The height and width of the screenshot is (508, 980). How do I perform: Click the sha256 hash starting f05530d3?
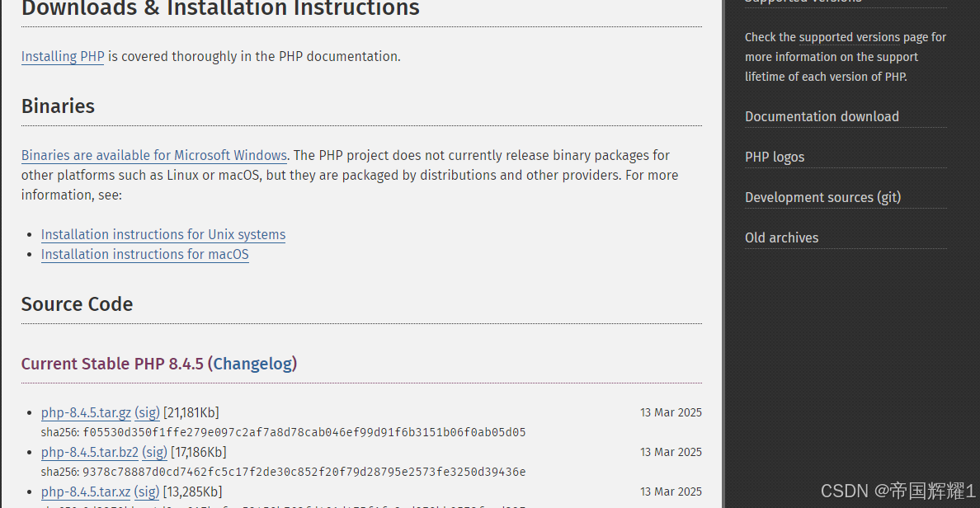click(304, 432)
